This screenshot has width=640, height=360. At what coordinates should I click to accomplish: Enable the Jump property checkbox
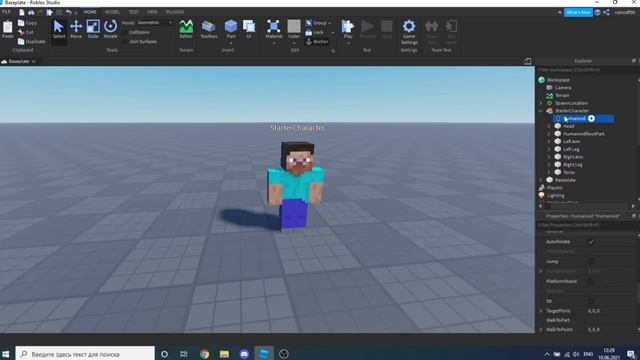[x=591, y=261]
